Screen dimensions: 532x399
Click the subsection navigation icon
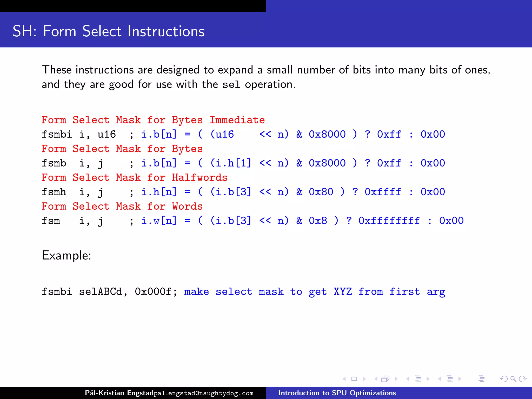(418, 379)
